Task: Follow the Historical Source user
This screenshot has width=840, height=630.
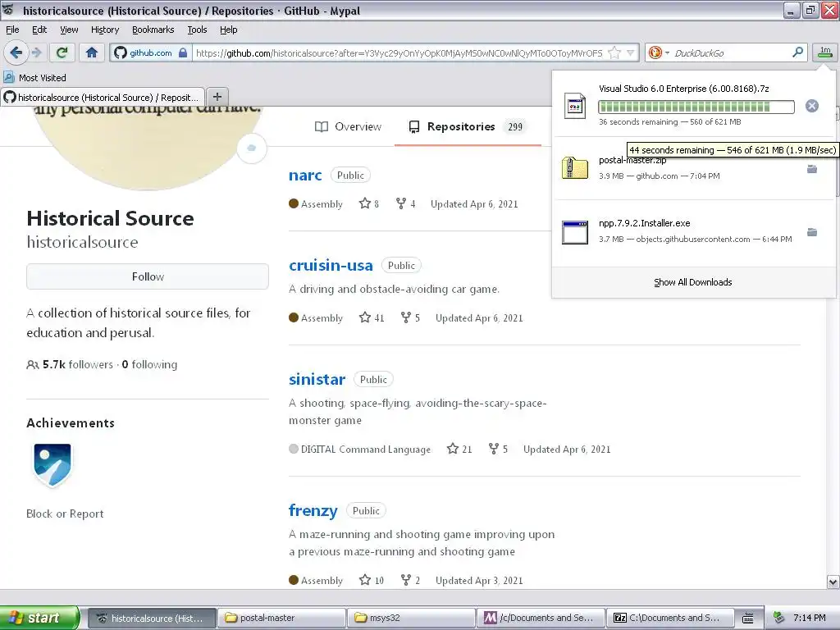Action: 148,276
